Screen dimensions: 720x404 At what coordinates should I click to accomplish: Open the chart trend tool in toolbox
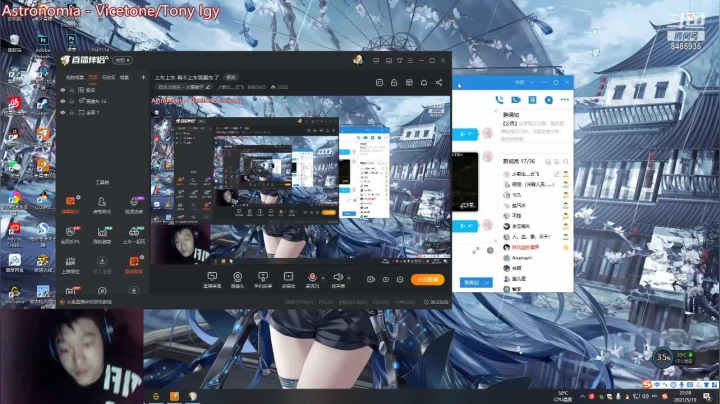[102, 235]
